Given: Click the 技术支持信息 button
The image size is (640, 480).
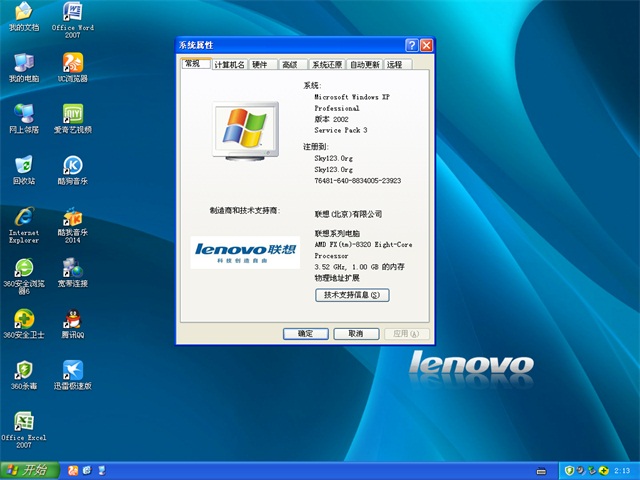Looking at the screenshot, I should pyautogui.click(x=351, y=295).
